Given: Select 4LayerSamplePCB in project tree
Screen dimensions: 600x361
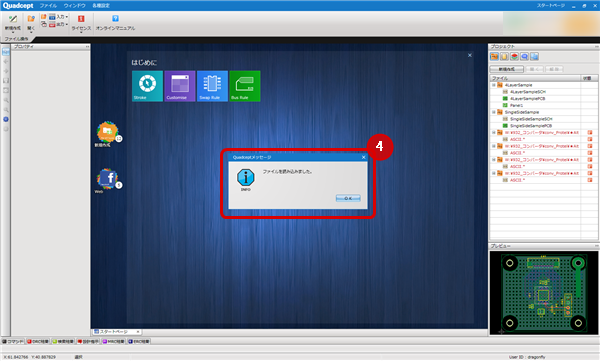Looking at the screenshot, I should [x=527, y=99].
